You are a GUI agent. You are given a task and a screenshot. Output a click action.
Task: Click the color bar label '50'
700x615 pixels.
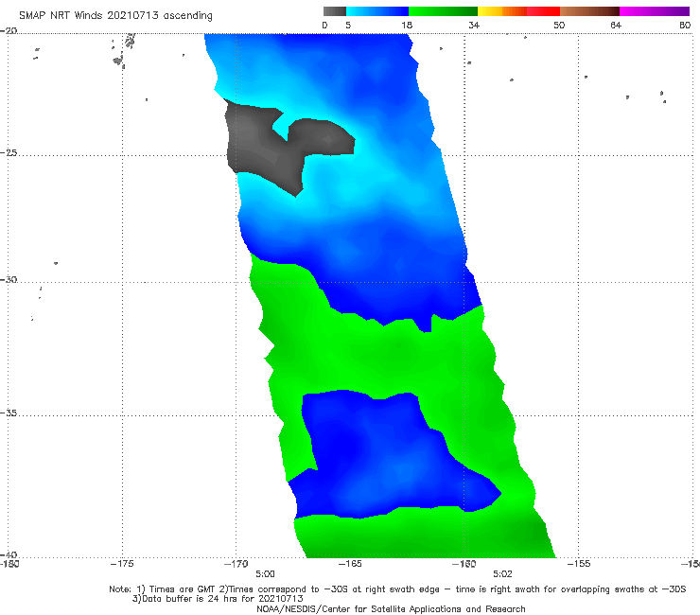[559, 25]
